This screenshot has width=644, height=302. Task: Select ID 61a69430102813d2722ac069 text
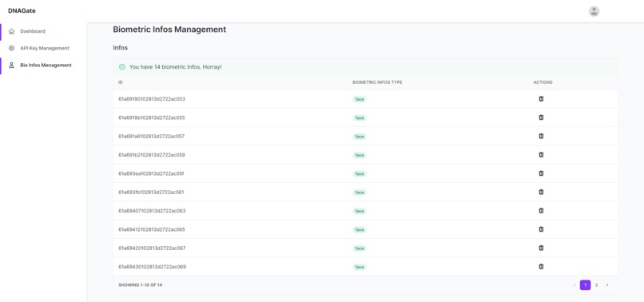click(153, 267)
